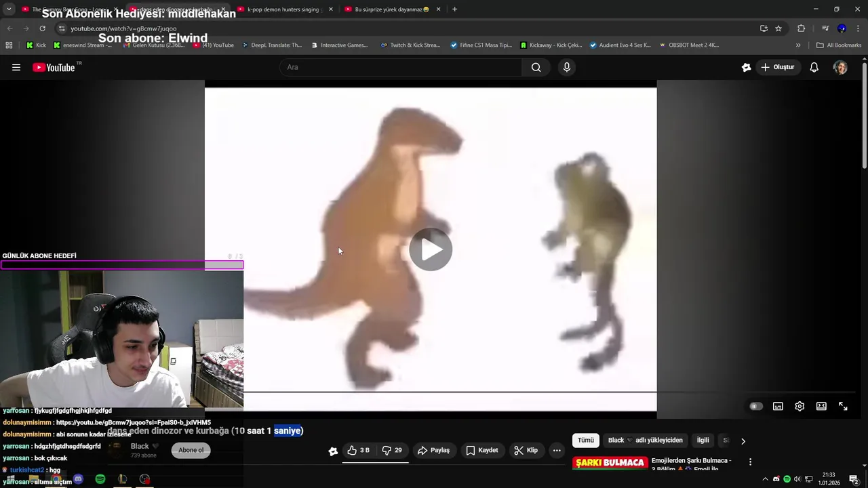Show next filter chips with arrow
868x488 pixels.
click(743, 441)
